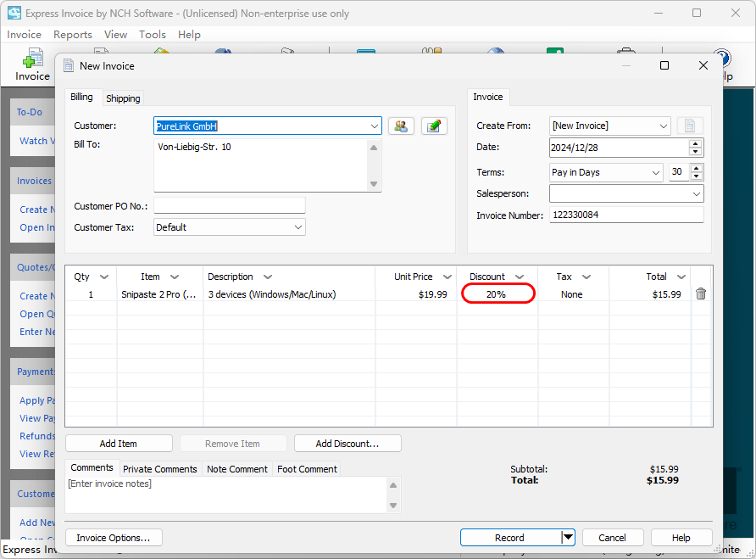This screenshot has height=559, width=756.
Task: Switch to the Shipping tab
Action: (x=123, y=98)
